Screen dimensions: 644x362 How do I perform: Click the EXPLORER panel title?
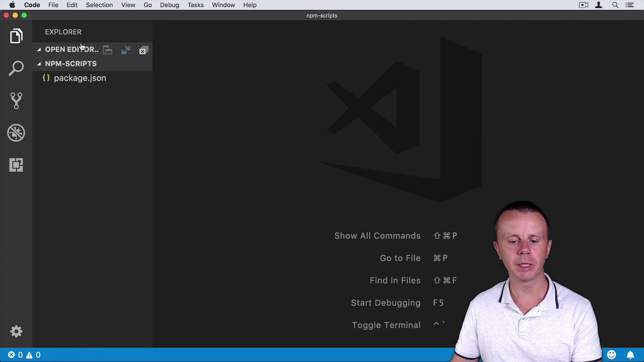click(63, 32)
